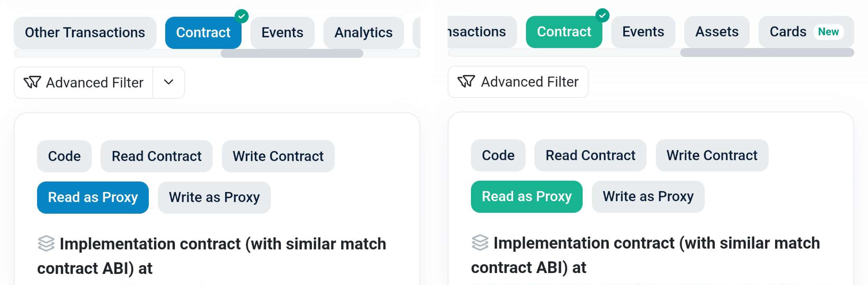Image resolution: width=868 pixels, height=285 pixels.
Task: Click the green Read as Proxy button
Action: pos(526,197)
